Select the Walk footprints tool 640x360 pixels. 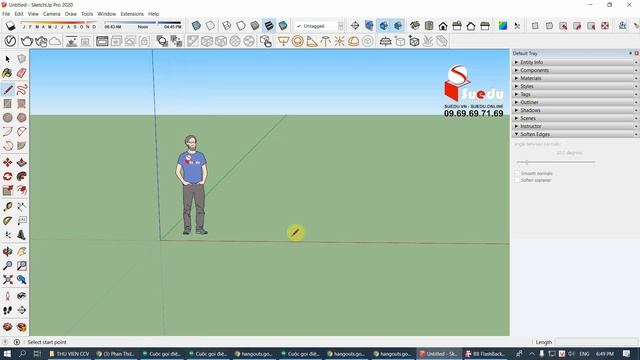(7, 310)
